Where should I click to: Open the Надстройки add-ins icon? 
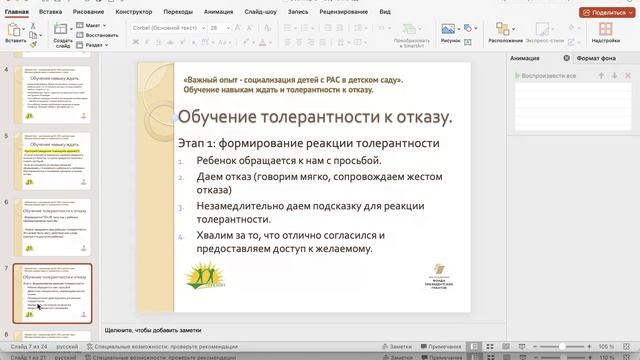(605, 29)
